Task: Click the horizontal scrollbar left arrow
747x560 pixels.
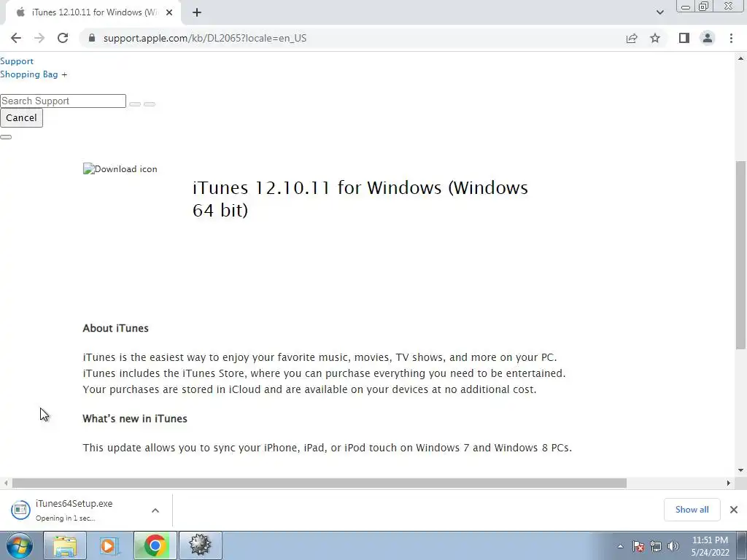Action: (6, 483)
